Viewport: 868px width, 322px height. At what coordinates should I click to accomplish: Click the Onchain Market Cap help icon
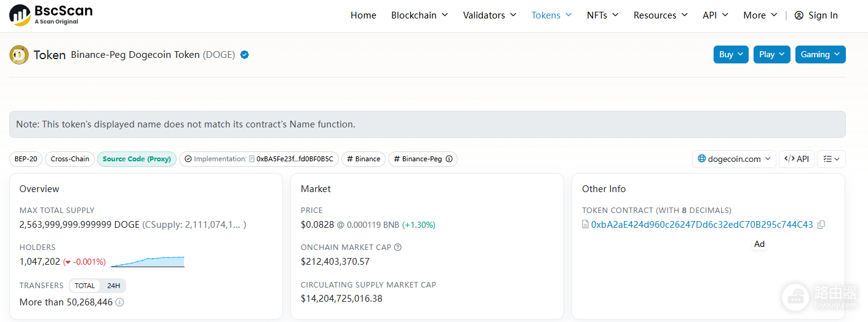point(397,248)
